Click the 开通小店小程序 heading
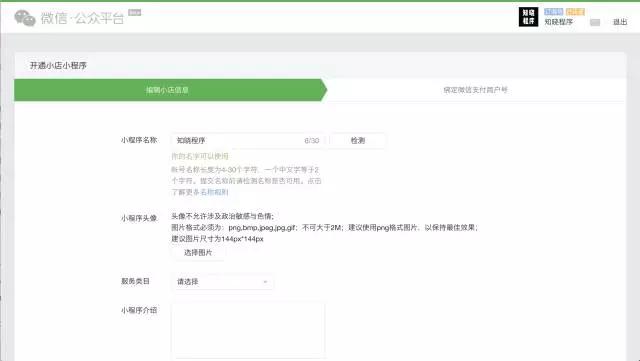Viewport: 640px width, 361px height. [x=58, y=65]
